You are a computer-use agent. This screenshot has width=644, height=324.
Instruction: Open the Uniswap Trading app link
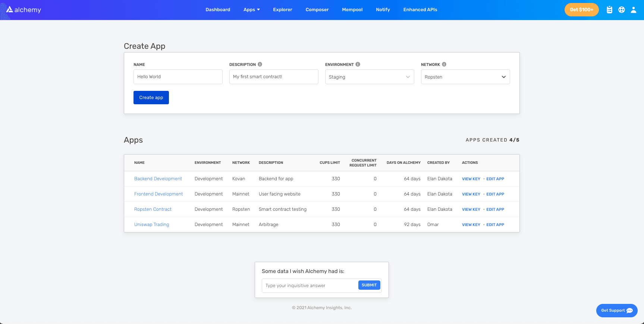(151, 225)
